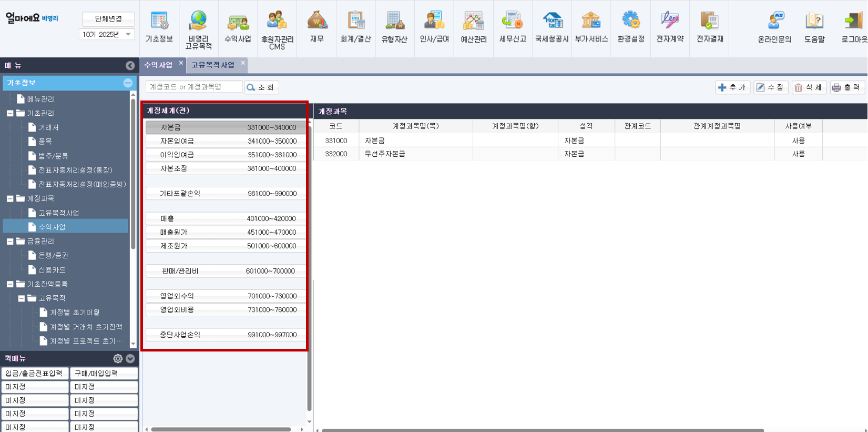Click the 메뉴 tree vertical scrollbar

coord(133,174)
